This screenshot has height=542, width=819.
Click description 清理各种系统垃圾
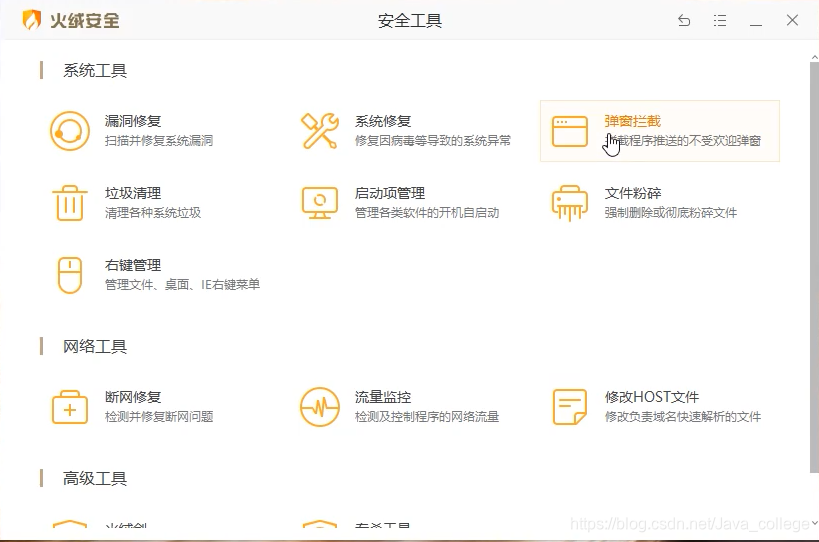tap(153, 213)
